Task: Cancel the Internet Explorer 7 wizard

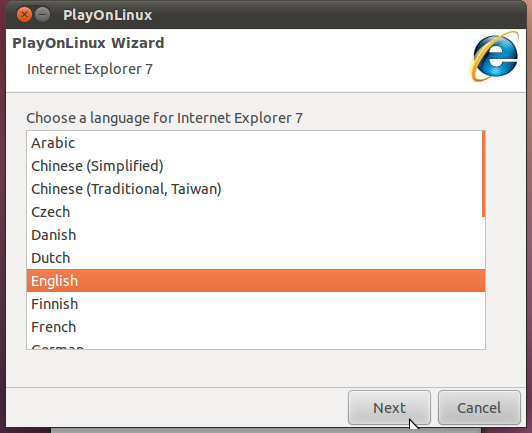Action: [479, 408]
